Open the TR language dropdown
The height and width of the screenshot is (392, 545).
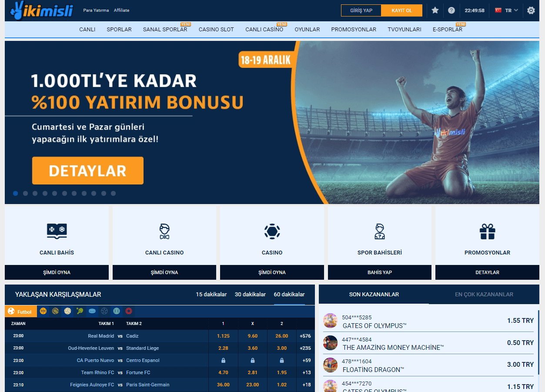coord(507,10)
